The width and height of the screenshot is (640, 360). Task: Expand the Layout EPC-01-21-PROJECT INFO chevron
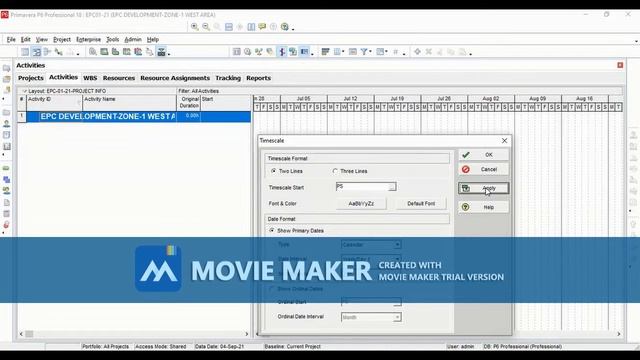pos(24,91)
